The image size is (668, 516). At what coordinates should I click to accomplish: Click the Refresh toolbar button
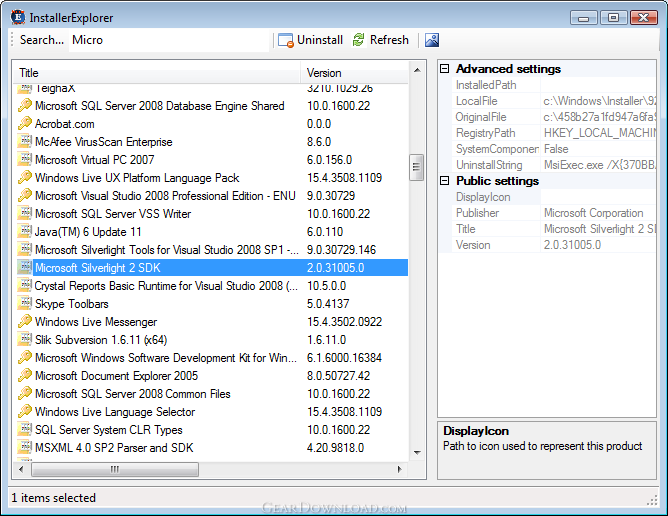click(380, 40)
